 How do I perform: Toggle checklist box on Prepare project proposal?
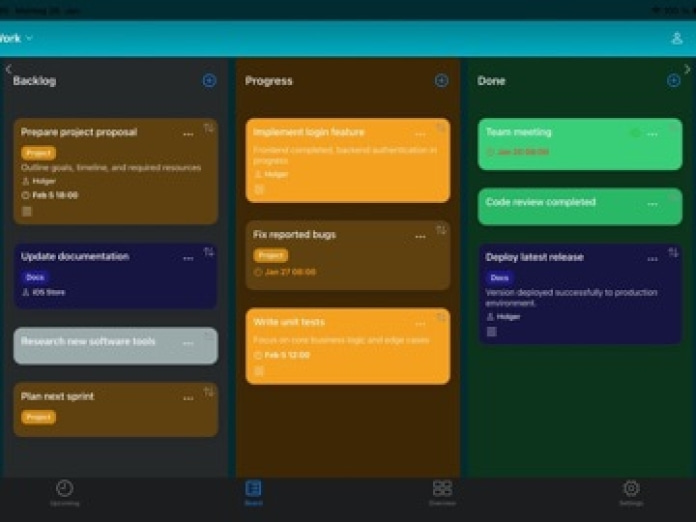(x=27, y=211)
